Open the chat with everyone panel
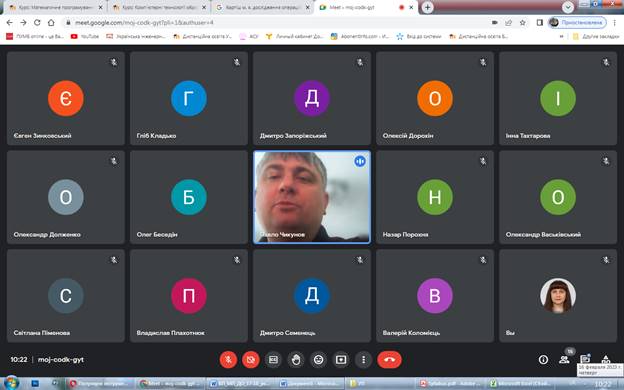This screenshot has height=390, width=624. 585,359
